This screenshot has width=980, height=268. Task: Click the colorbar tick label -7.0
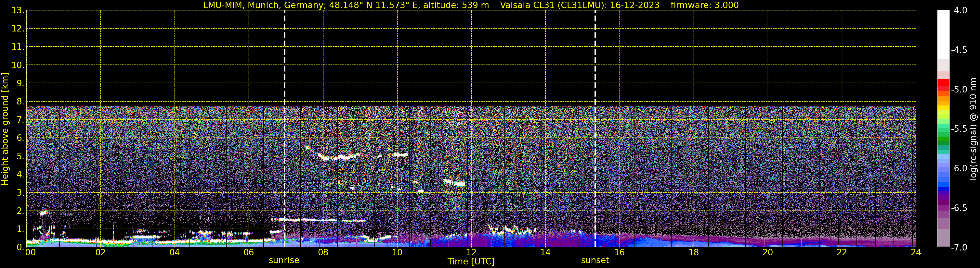(959, 248)
